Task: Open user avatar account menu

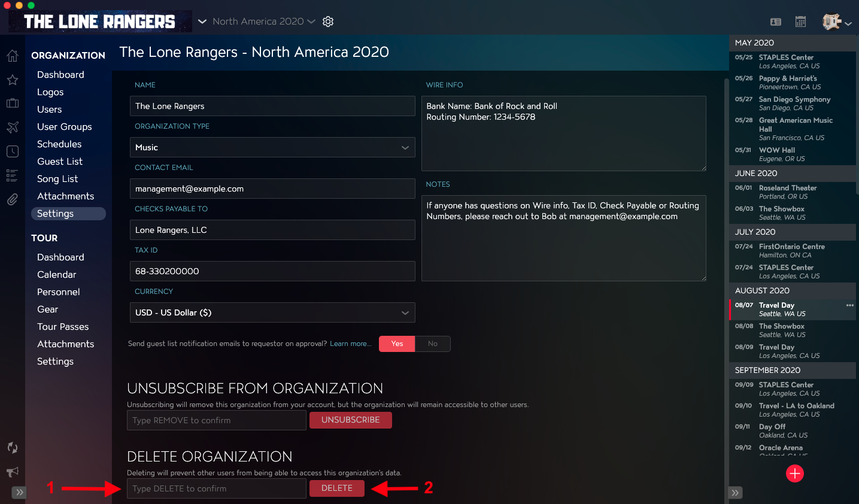Action: 837,22
